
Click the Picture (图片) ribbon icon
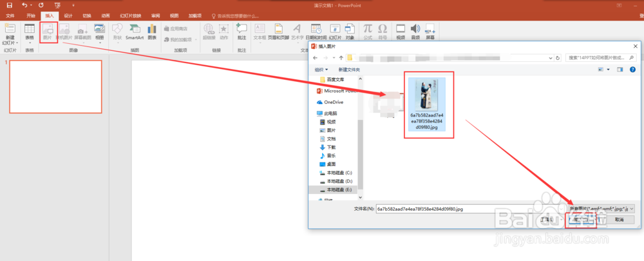tap(48, 32)
